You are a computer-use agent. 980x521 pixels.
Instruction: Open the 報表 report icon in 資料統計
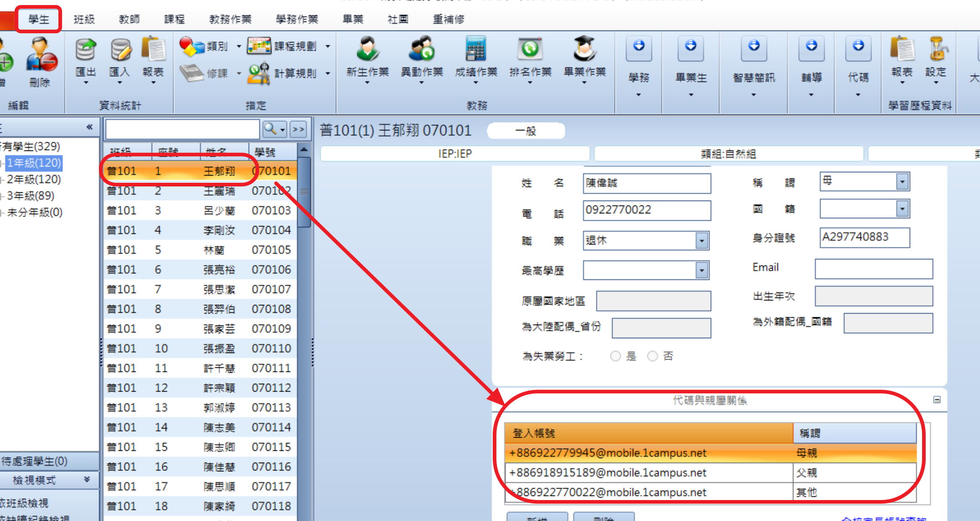pos(153,49)
